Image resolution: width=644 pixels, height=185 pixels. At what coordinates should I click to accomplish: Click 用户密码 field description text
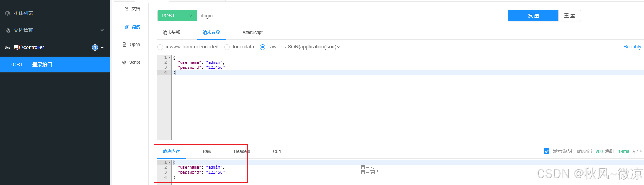[x=369, y=172]
